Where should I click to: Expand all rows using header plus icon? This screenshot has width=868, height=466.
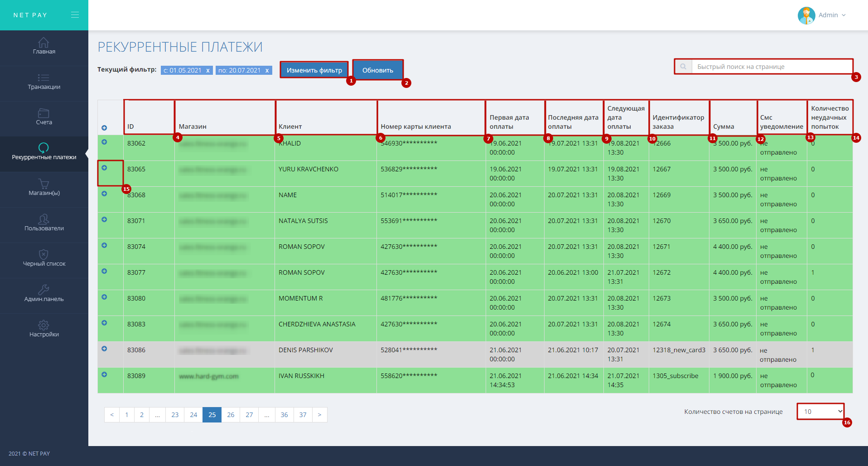coord(104,128)
